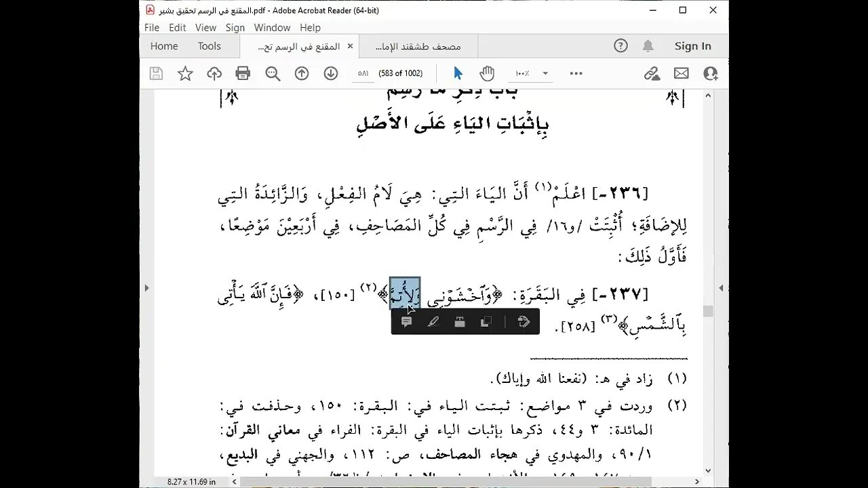Open the Edit menu
The width and height of the screenshot is (868, 488).
coord(178,28)
